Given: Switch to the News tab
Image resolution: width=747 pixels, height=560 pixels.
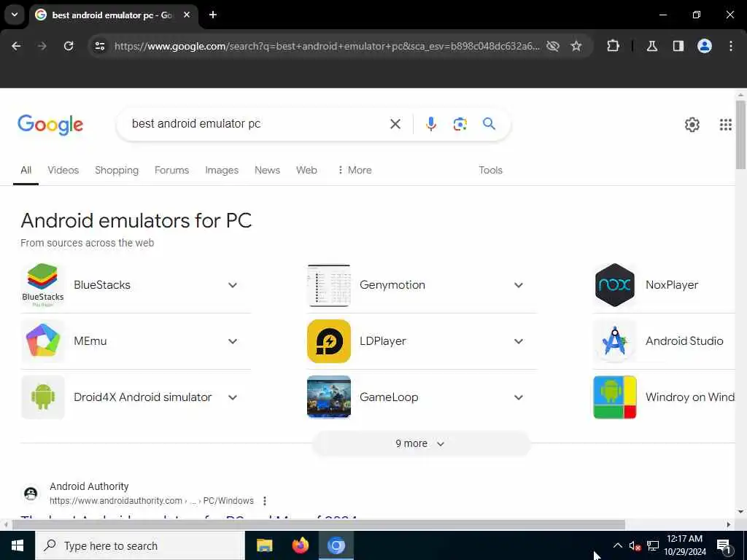Looking at the screenshot, I should pos(267,170).
